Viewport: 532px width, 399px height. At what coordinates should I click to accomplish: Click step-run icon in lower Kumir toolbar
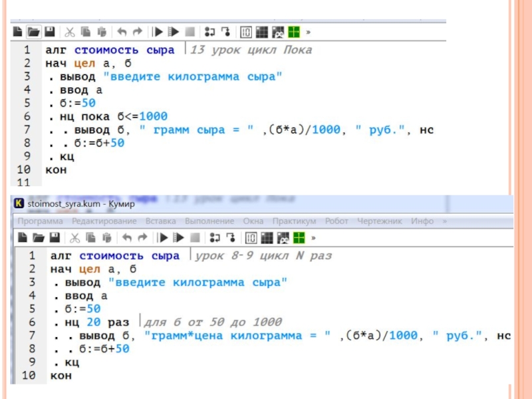tap(178, 237)
